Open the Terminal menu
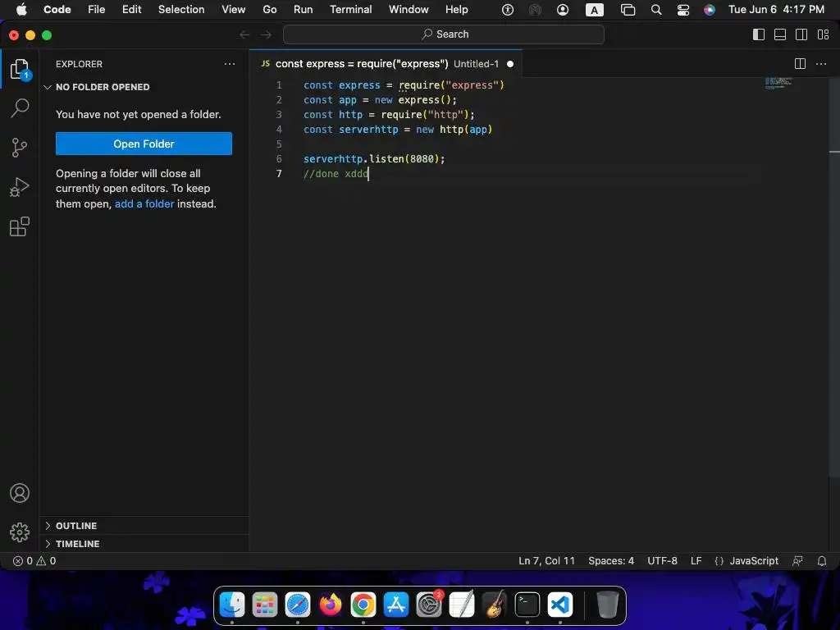 point(350,10)
